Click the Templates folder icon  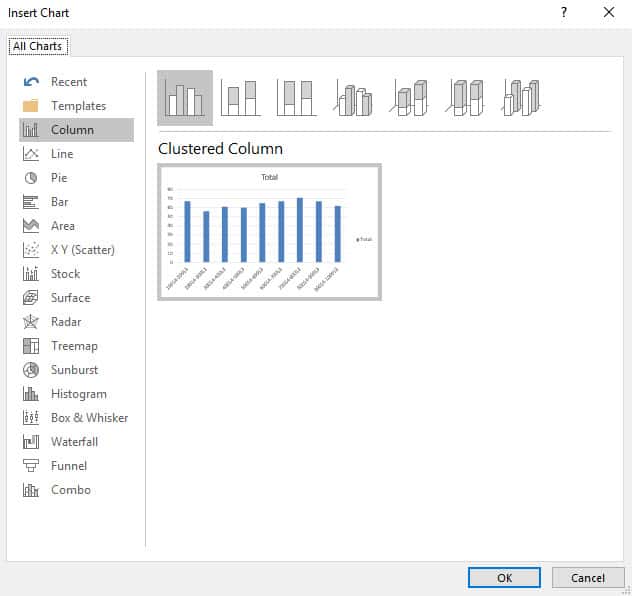[31, 106]
